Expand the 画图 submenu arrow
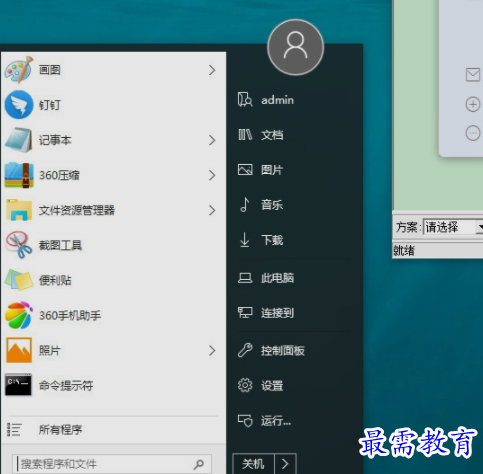The height and width of the screenshot is (474, 483). 212,70
